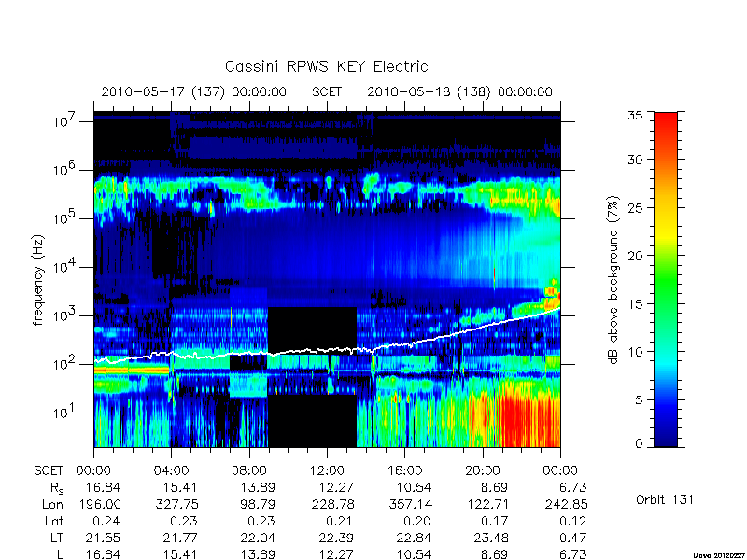Viewport: 747px width, 560px height.
Task: Click Lon value 357.14
Action: (x=411, y=504)
